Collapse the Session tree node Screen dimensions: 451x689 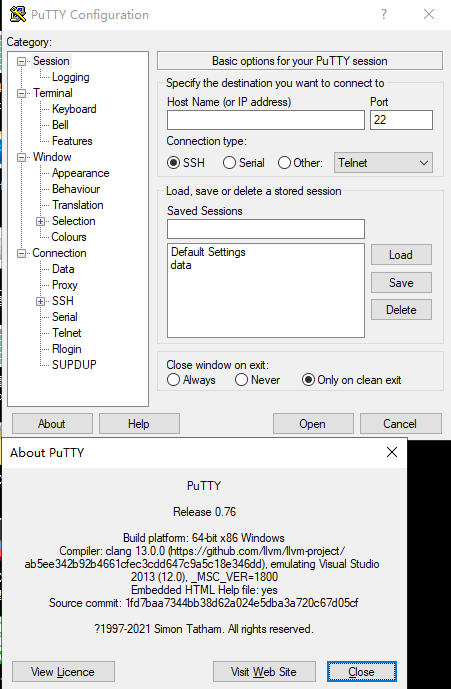tap(21, 61)
